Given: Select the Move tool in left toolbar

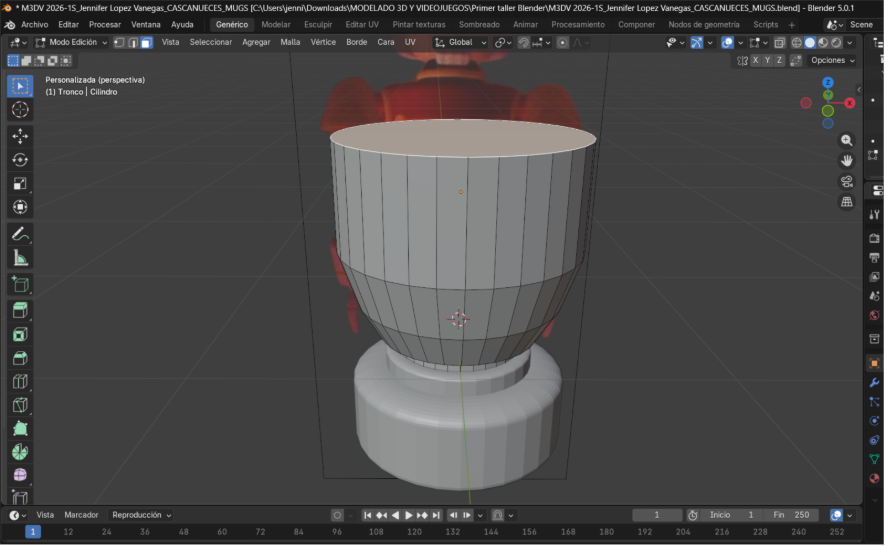Looking at the screenshot, I should [x=20, y=136].
